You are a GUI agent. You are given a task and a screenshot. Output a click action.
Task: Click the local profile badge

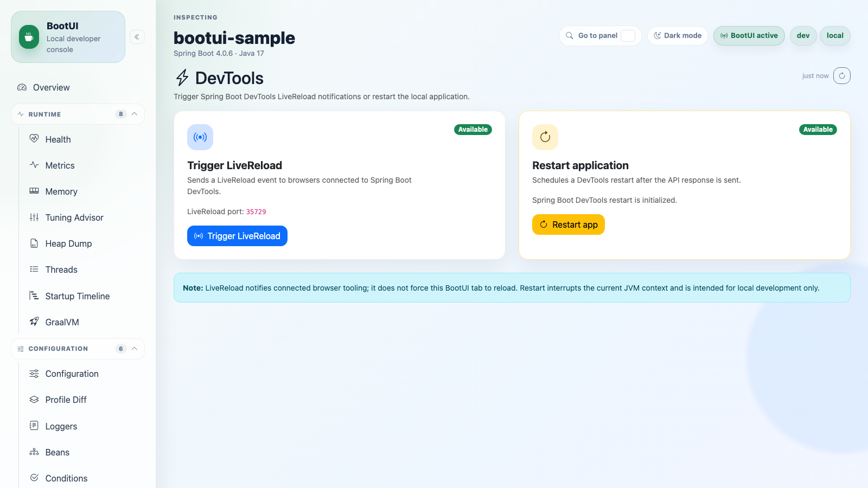click(x=835, y=36)
